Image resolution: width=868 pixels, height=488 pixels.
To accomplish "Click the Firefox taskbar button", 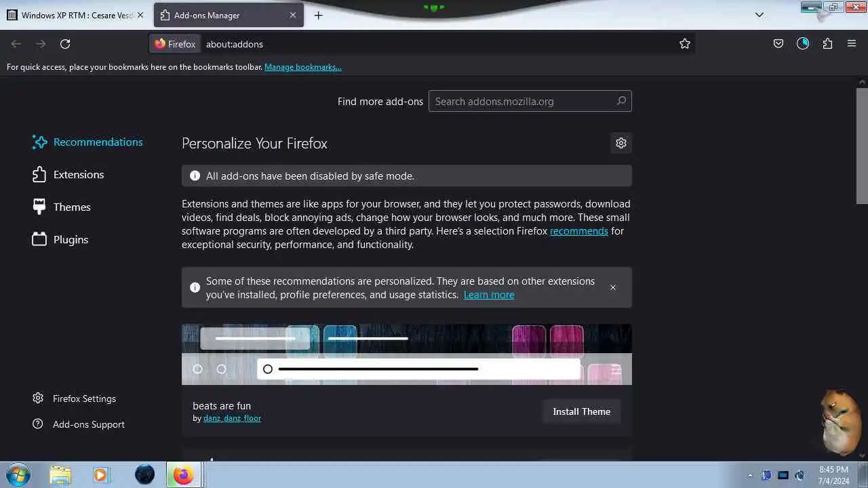I will 183,474.
